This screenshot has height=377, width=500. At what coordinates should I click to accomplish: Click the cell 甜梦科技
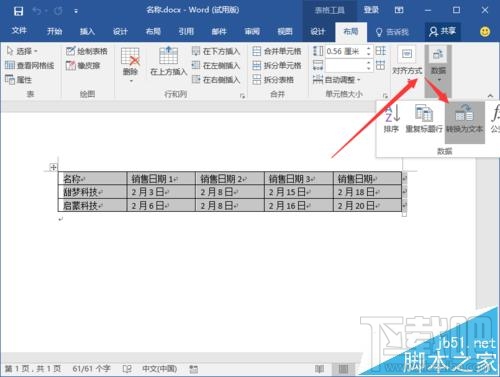92,192
